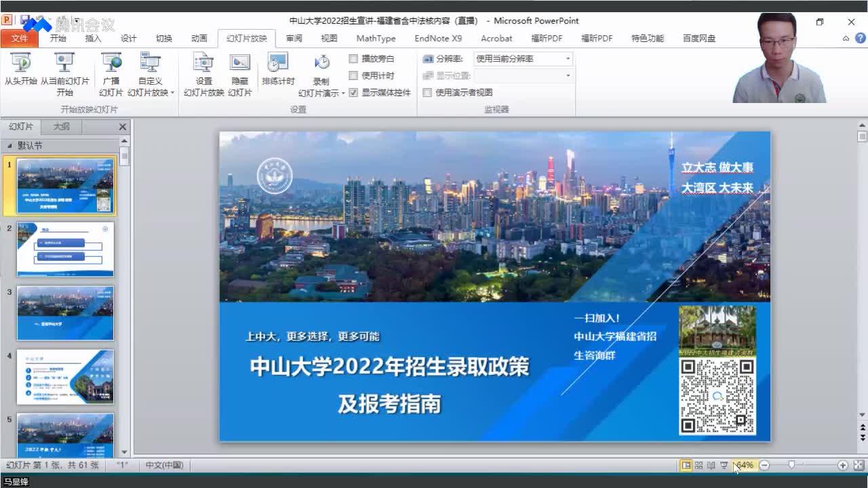
Task: Start Rehearse Timings (排练计时)
Action: point(278,69)
